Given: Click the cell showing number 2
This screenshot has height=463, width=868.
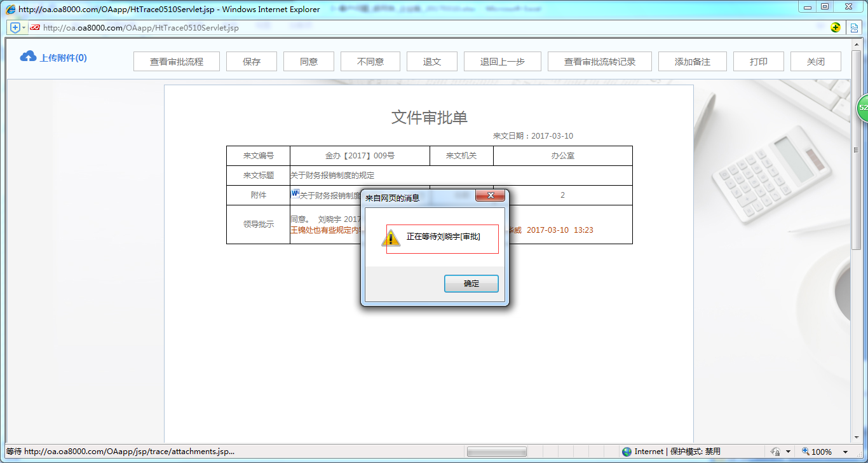Looking at the screenshot, I should pos(562,195).
